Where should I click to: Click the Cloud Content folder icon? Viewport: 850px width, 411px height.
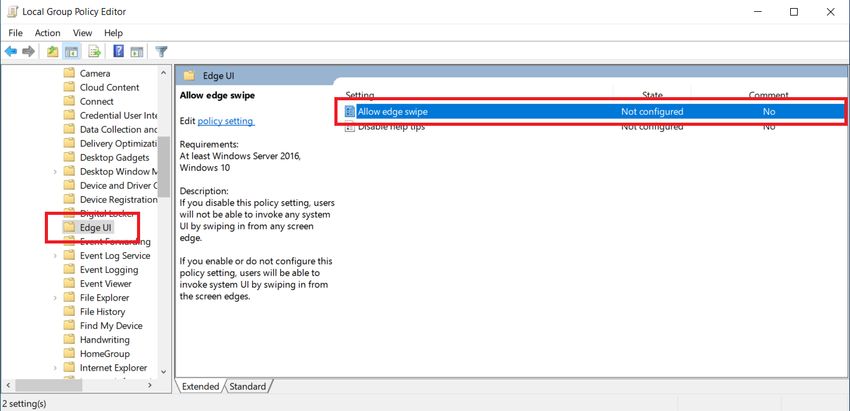(x=69, y=87)
